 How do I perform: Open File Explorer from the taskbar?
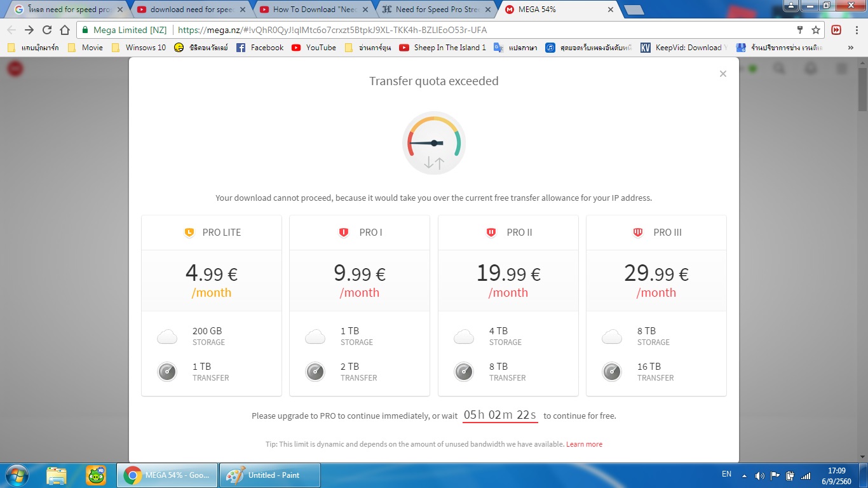click(57, 475)
